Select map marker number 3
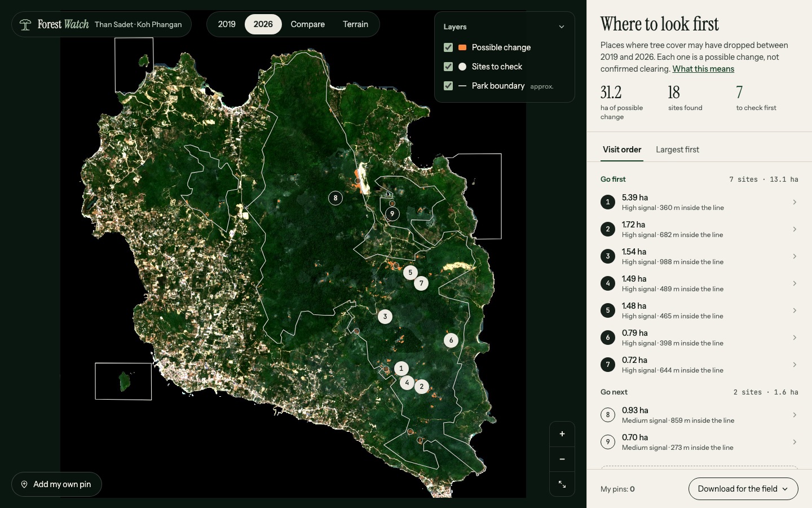 point(385,317)
